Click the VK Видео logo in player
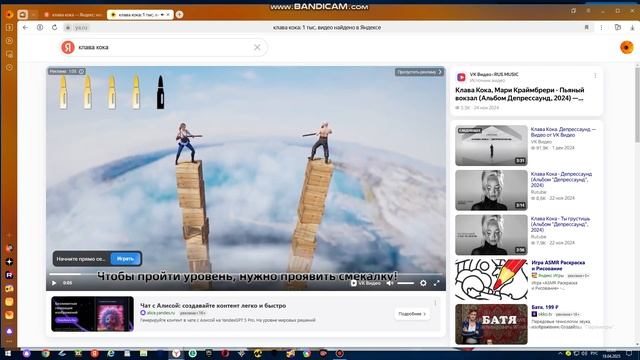Image resolution: width=640 pixels, height=360 pixels. click(365, 283)
